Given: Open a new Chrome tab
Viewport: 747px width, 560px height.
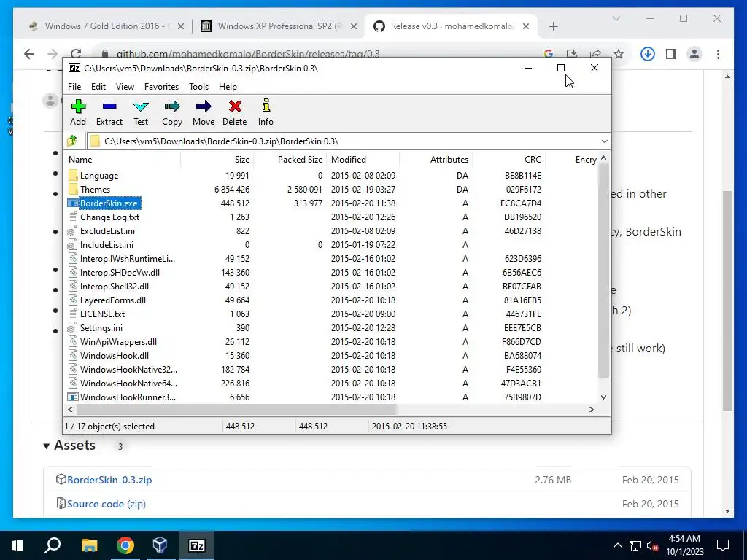Looking at the screenshot, I should pyautogui.click(x=553, y=26).
